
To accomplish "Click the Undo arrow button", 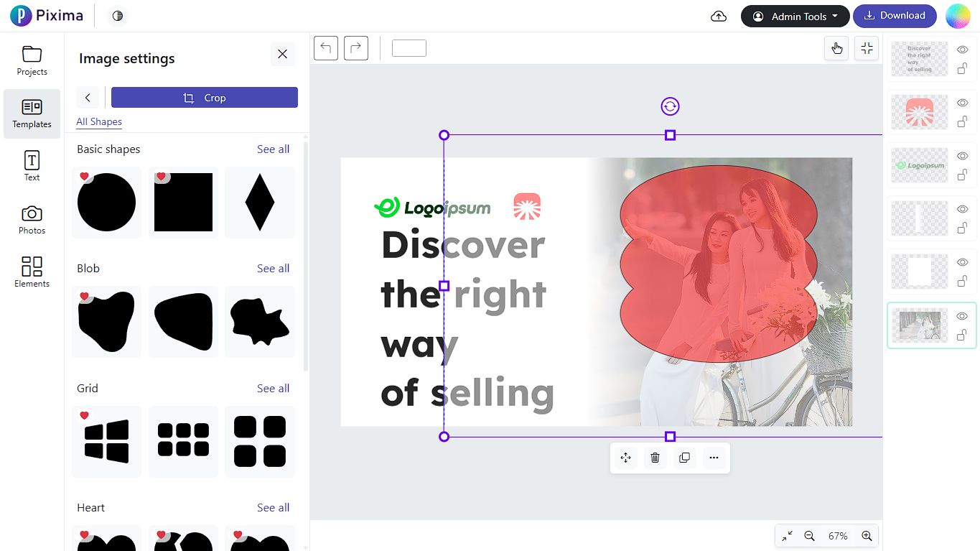I will point(326,48).
